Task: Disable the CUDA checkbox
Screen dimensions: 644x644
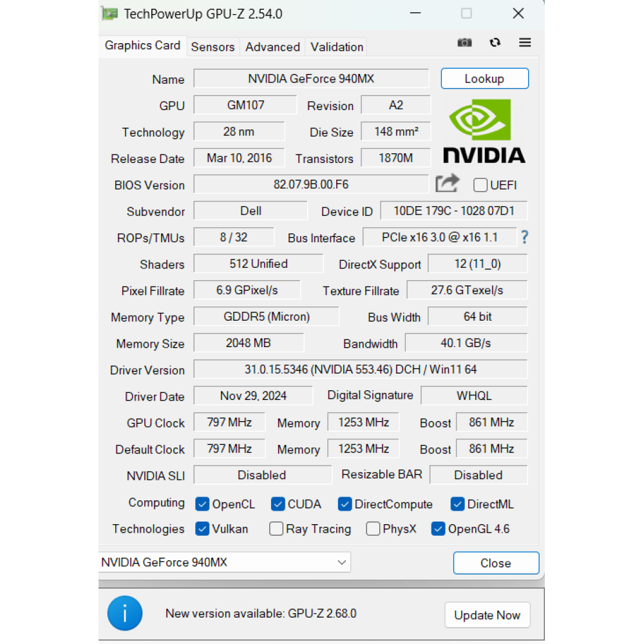Action: coord(278,504)
